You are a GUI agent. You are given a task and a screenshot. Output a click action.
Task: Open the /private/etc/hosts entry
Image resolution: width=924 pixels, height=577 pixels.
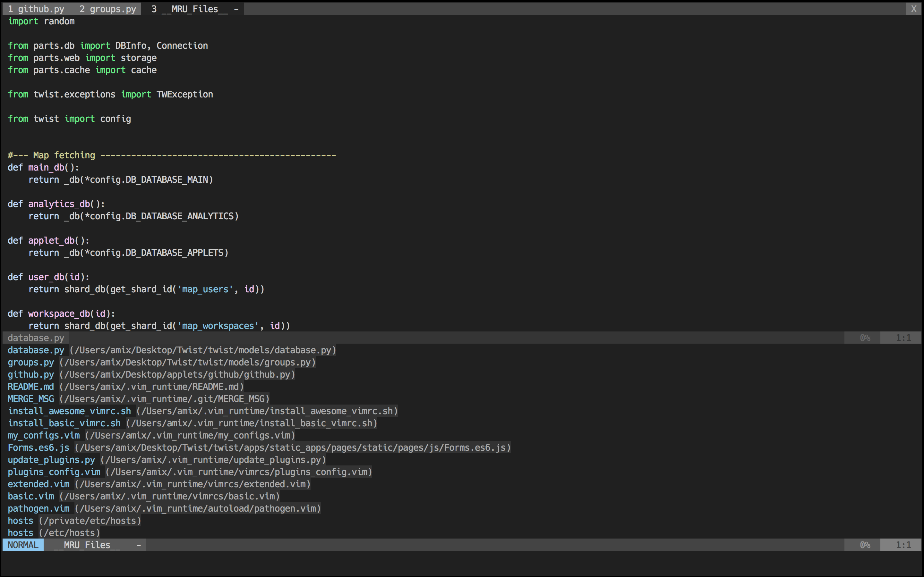click(x=74, y=521)
